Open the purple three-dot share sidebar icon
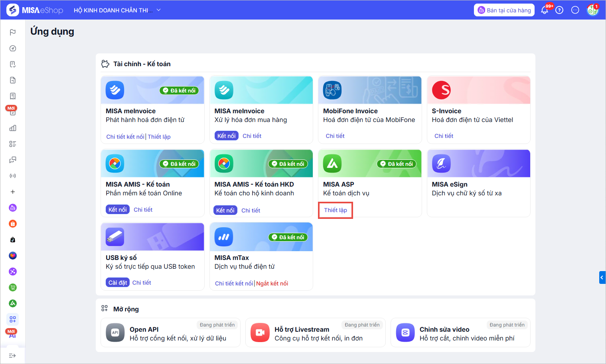Image resolution: width=606 pixels, height=364 pixels. point(13,272)
